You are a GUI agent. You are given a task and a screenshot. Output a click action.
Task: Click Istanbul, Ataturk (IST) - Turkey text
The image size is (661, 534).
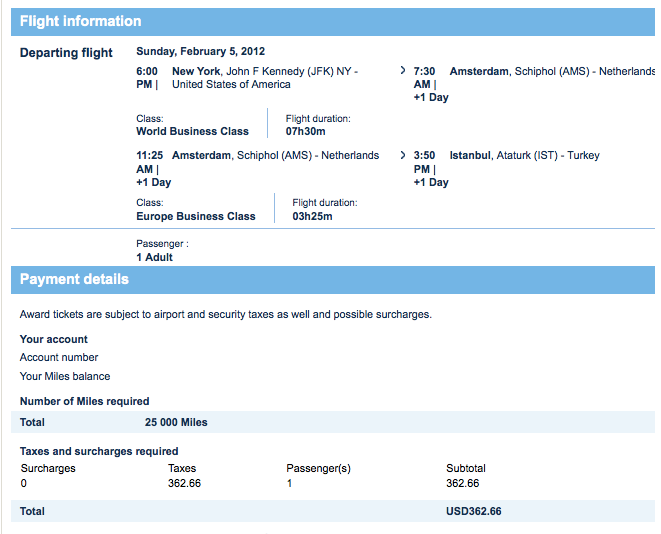point(524,156)
